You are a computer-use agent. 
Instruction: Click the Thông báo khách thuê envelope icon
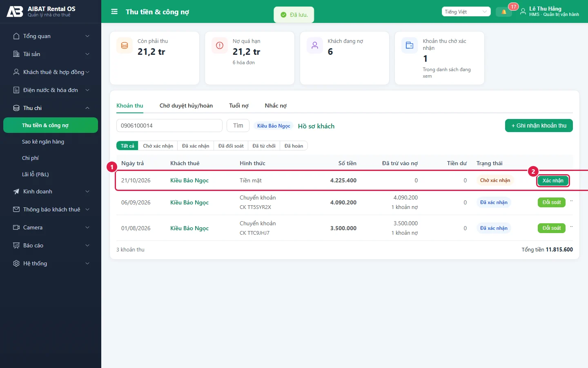(x=16, y=209)
